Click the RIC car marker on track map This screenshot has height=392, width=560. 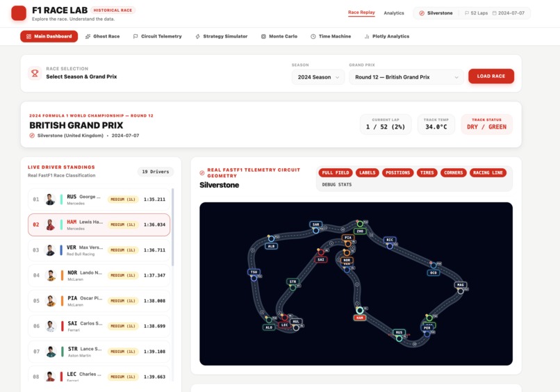pos(390,246)
